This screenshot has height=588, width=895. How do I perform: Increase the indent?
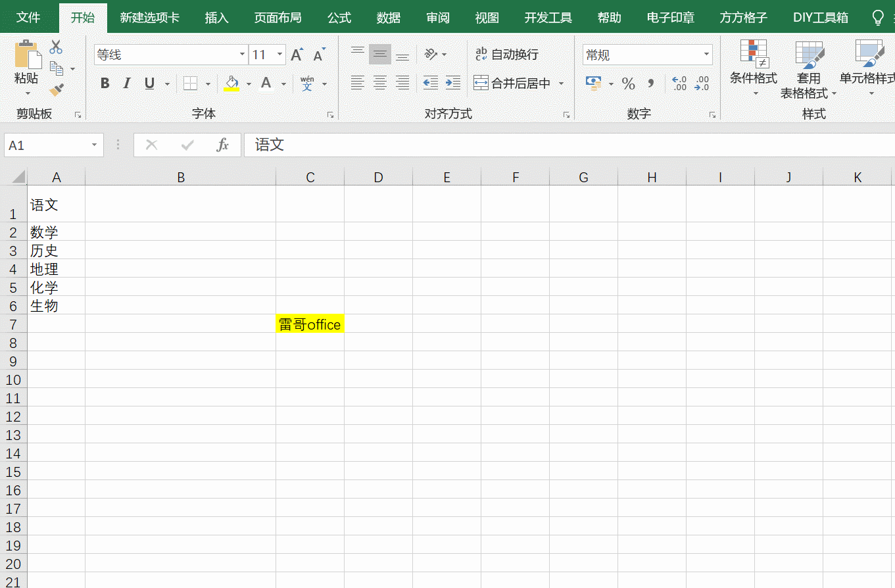pyautogui.click(x=453, y=83)
